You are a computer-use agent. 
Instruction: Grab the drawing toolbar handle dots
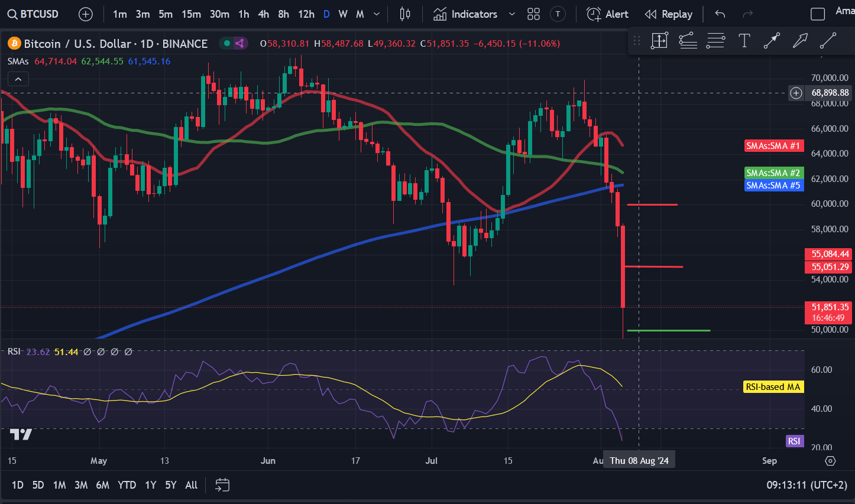[x=637, y=41]
